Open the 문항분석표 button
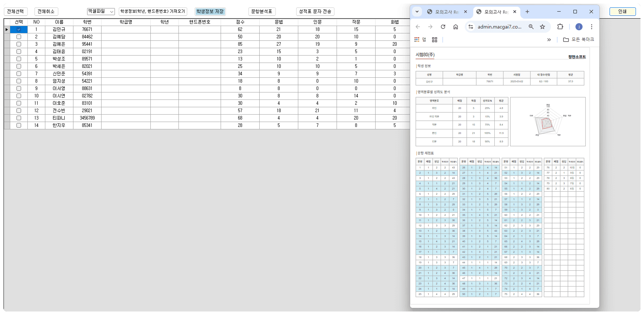Image resolution: width=644 pixels, height=315 pixels. pos(262,12)
